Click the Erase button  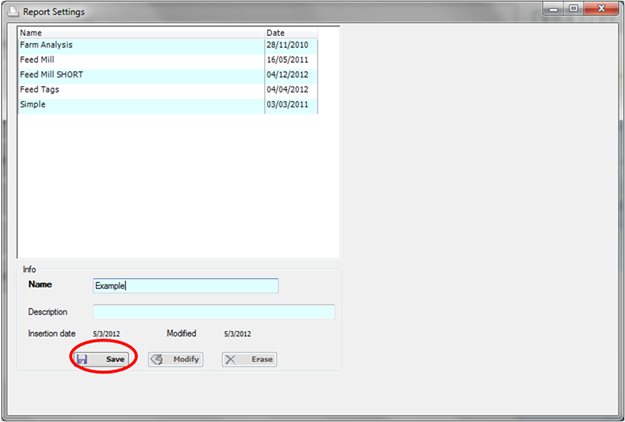coord(249,359)
